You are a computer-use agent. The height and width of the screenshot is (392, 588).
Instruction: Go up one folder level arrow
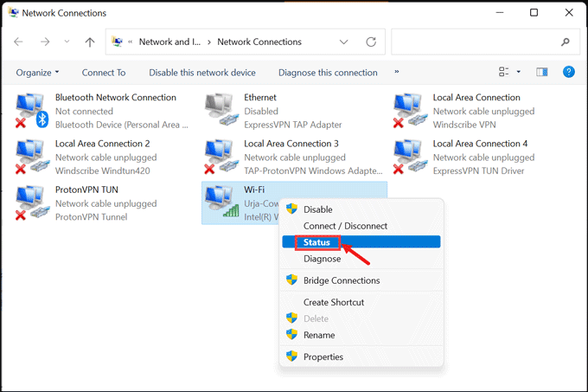pos(90,42)
